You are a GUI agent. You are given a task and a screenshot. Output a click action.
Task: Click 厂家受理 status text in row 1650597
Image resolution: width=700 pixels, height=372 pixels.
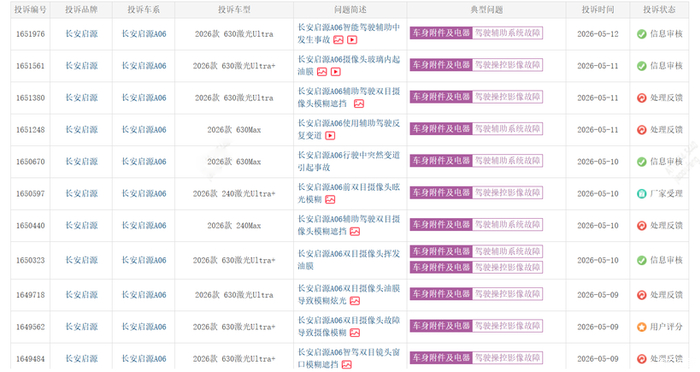click(x=666, y=194)
